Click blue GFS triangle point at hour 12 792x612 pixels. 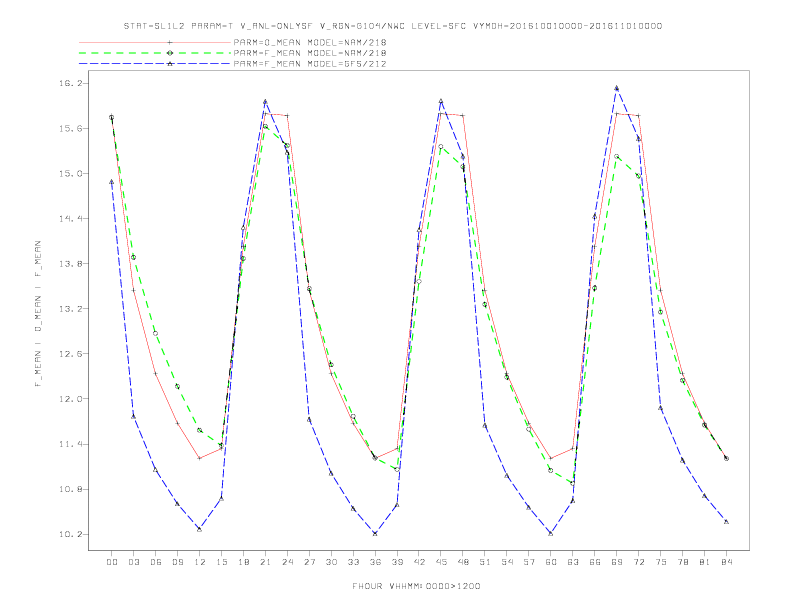coord(200,529)
